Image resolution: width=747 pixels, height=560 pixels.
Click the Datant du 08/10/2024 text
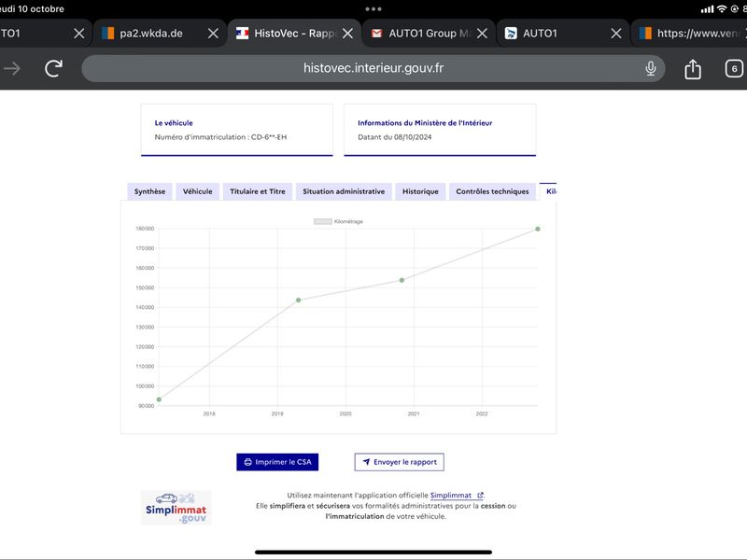(394, 137)
